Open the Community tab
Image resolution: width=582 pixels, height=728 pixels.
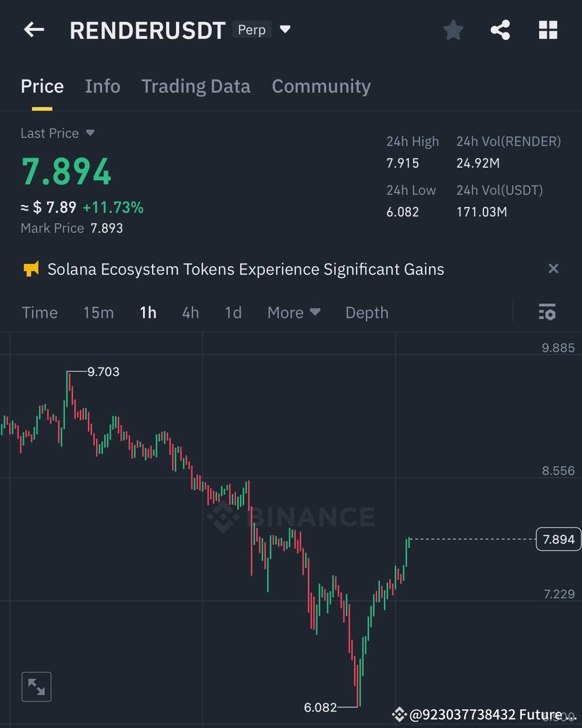tap(321, 86)
